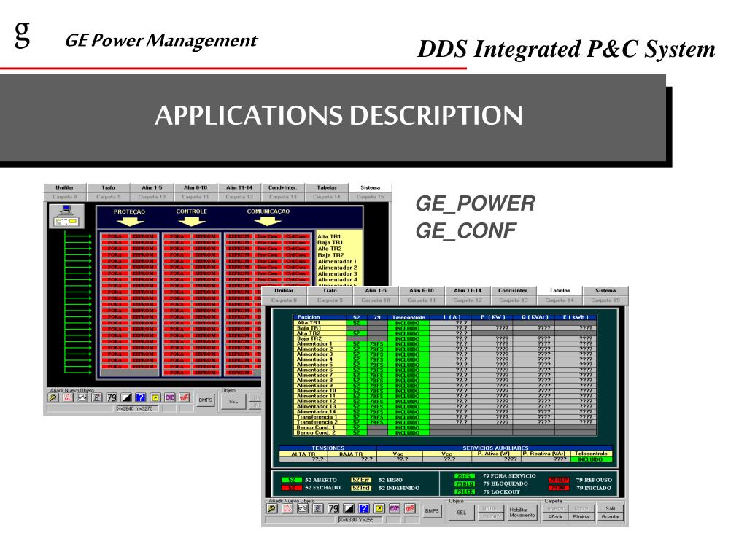Switch to Unifilar tab in the front window

[x=284, y=290]
